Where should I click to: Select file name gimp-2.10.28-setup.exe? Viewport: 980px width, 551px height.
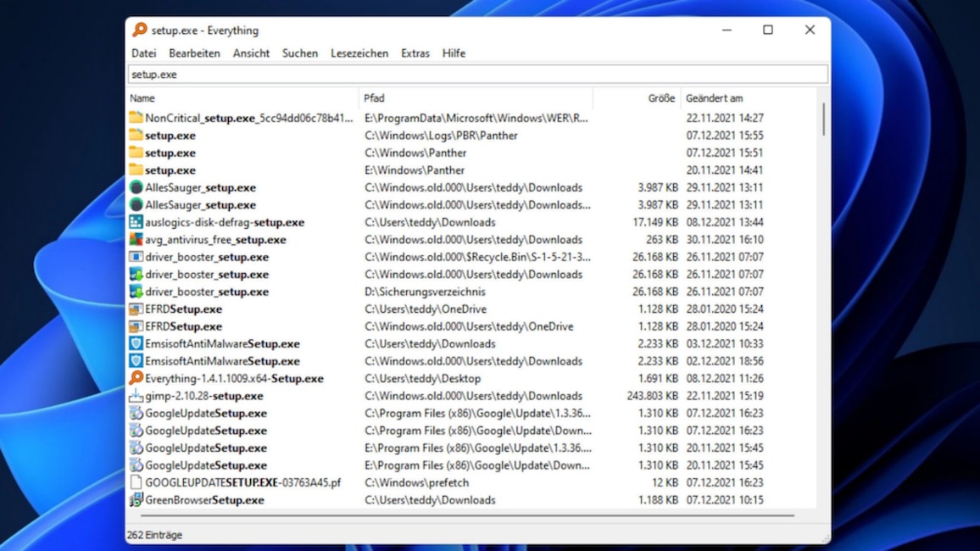pos(204,396)
